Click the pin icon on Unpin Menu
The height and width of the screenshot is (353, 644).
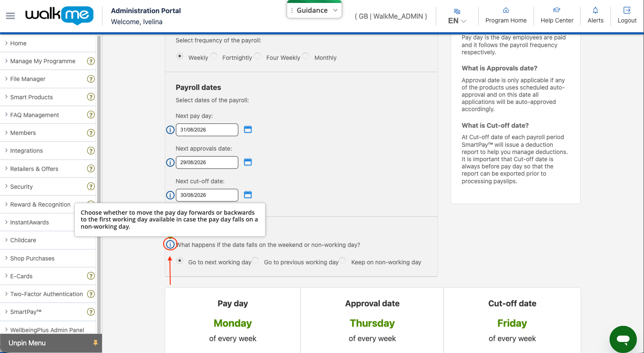click(95, 343)
